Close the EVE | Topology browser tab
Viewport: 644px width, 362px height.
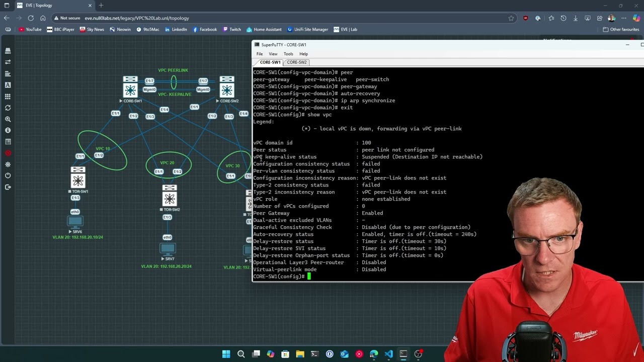90,6
